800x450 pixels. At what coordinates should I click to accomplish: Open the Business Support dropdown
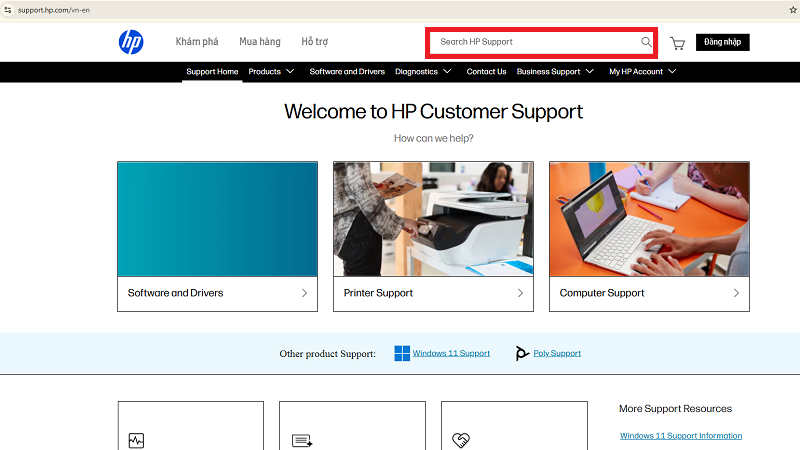click(555, 72)
